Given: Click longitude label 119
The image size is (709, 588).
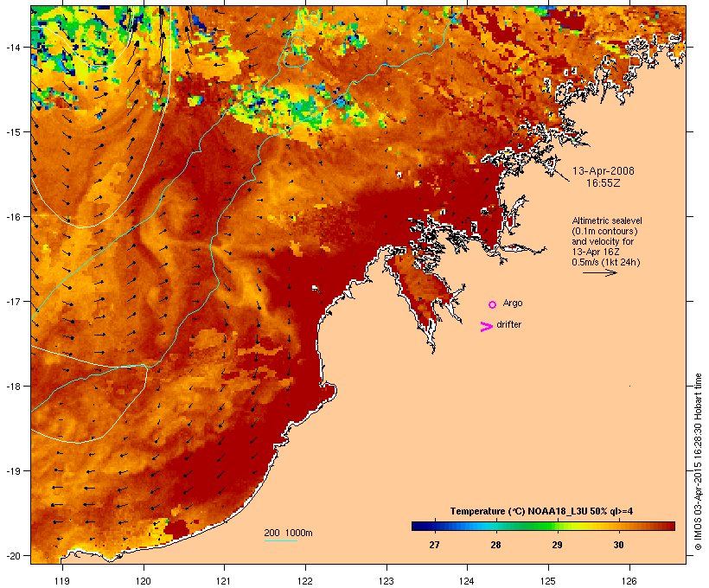Looking at the screenshot, I should pyautogui.click(x=62, y=581).
